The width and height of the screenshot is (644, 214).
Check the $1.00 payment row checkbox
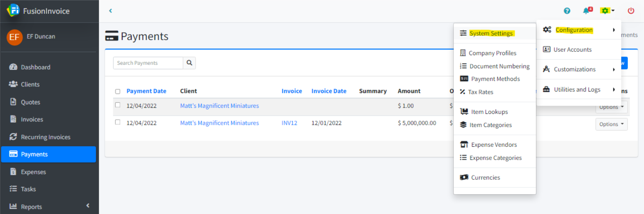click(x=117, y=105)
